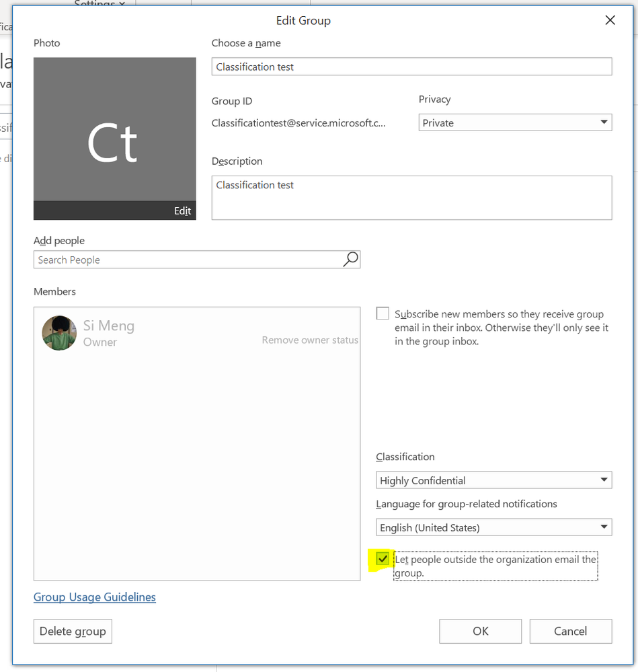Click the Privacy dropdown arrow

(604, 122)
